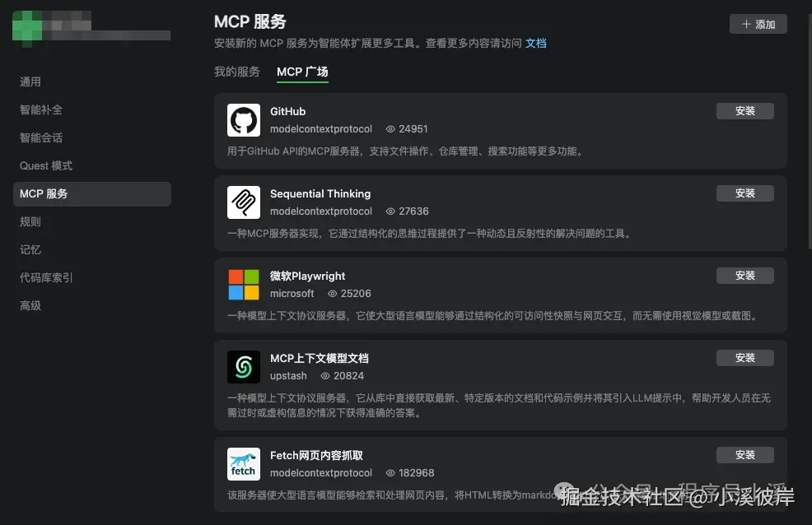Open the 高级 settings section
Image resolution: width=812 pixels, height=525 pixels.
[30, 305]
